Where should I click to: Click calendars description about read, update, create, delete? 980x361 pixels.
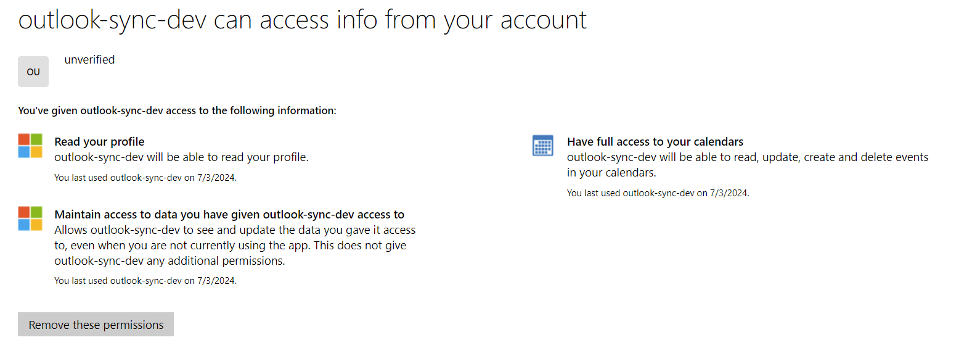pyautogui.click(x=748, y=165)
